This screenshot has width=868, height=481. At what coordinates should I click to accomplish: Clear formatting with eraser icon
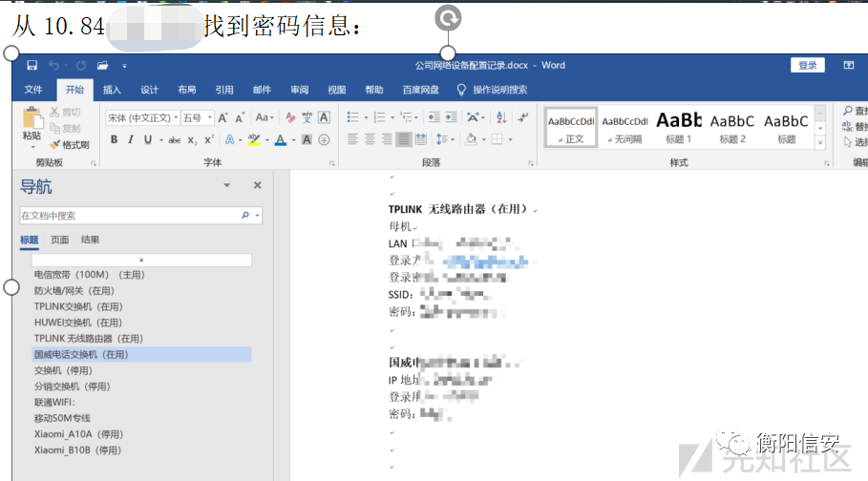290,117
